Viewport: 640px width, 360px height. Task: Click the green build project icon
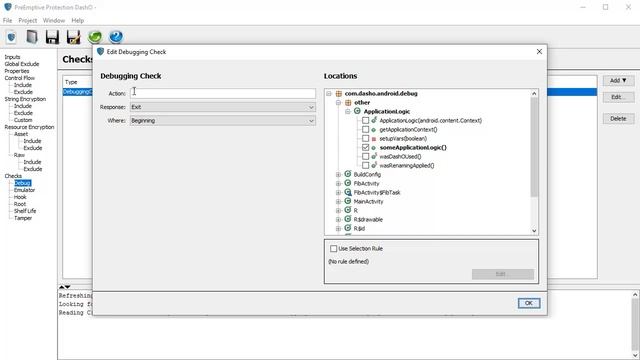coord(95,37)
